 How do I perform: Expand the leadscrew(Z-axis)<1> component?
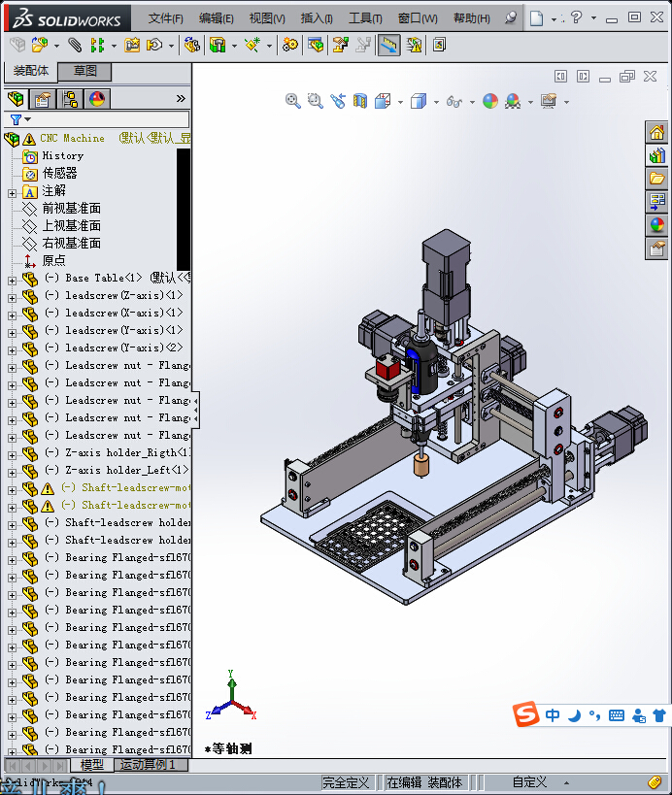pyautogui.click(x=12, y=298)
